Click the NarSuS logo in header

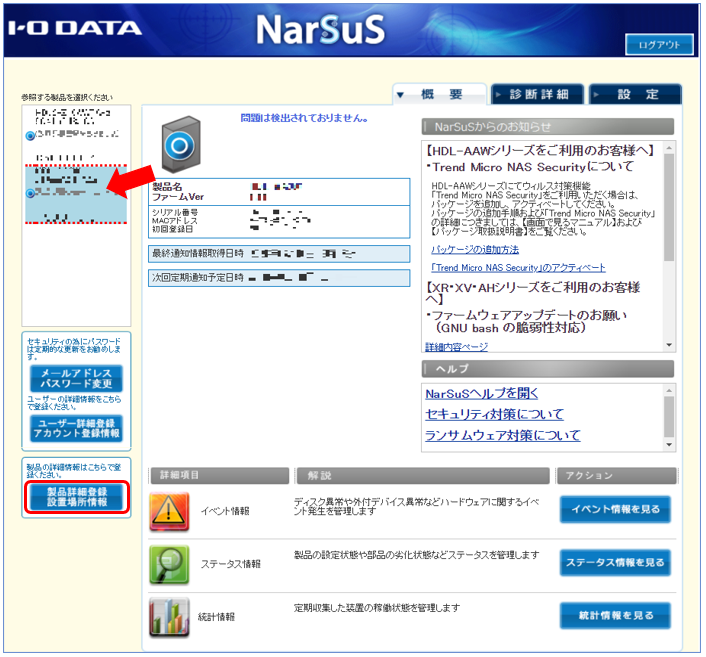point(319,30)
